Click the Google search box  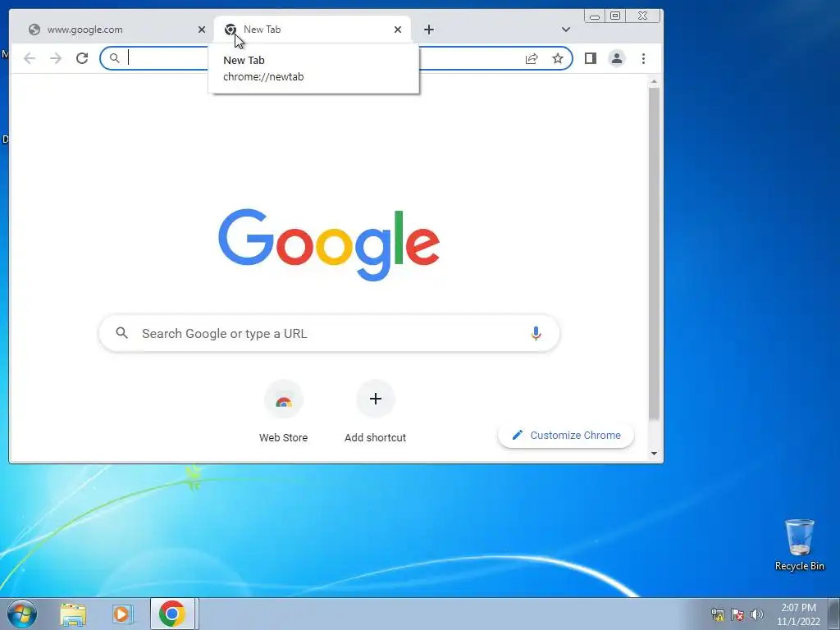point(329,333)
